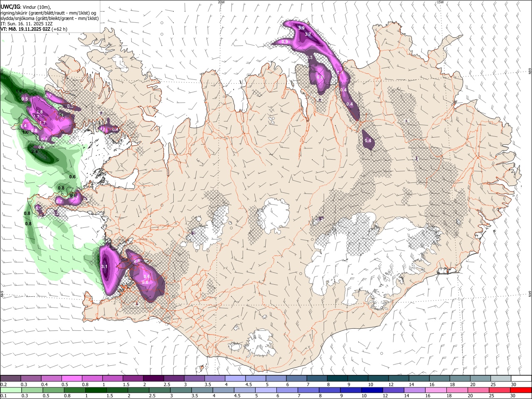This screenshot has width=532, height=399.
Task: Click the 3.7 snowfall value on the map
Action: click(308, 34)
